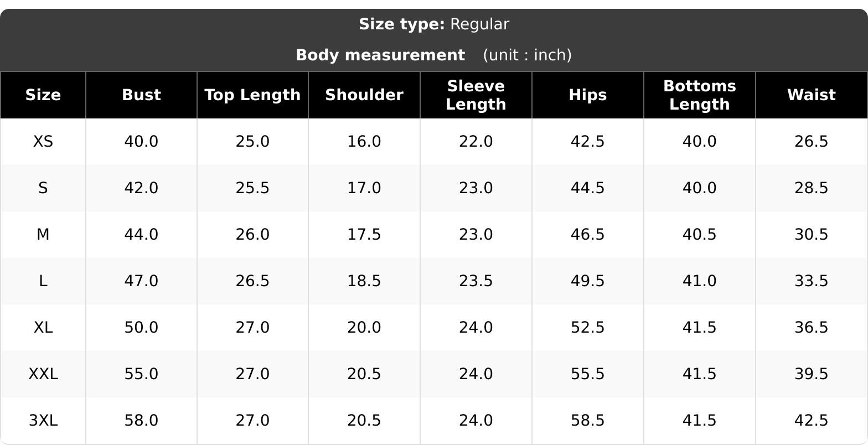Image resolution: width=868 pixels, height=445 pixels.
Task: Select the M size row label
Action: [43, 235]
